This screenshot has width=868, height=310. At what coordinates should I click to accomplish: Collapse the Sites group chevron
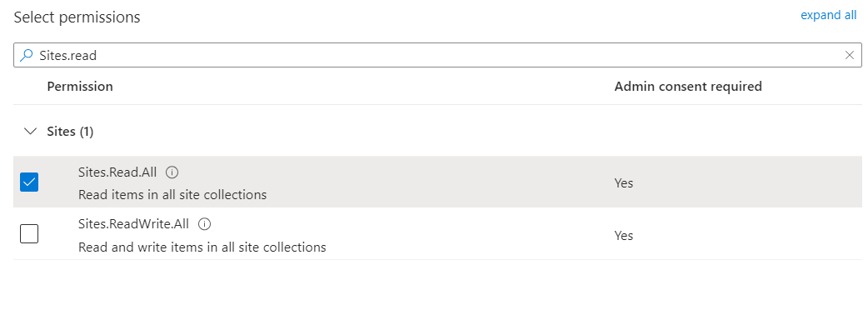pos(31,132)
